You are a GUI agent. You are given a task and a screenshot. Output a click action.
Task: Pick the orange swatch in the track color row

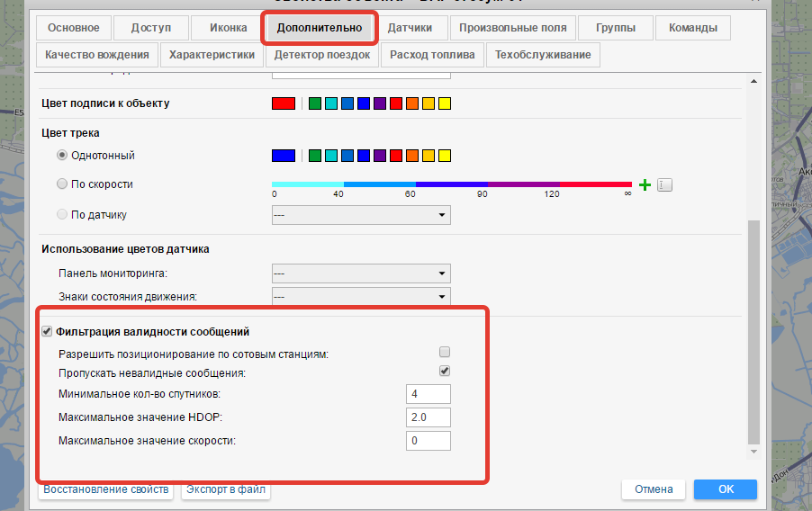[411, 156]
